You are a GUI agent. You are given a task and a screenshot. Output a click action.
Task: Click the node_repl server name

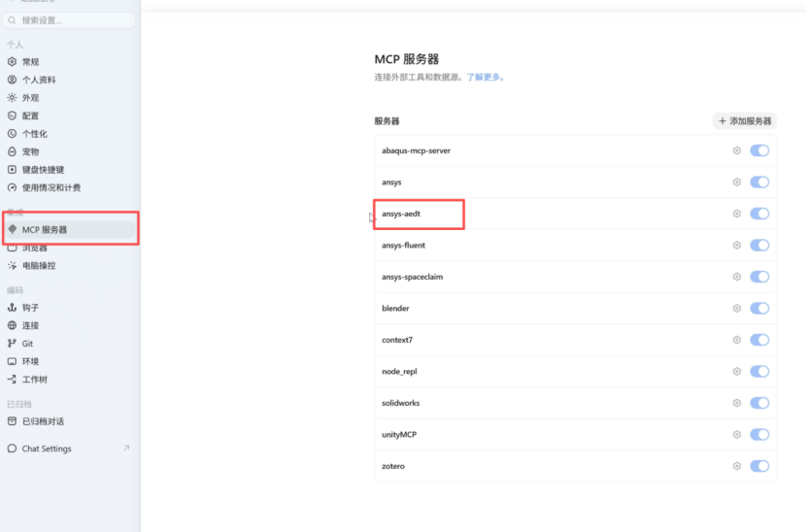tap(399, 372)
